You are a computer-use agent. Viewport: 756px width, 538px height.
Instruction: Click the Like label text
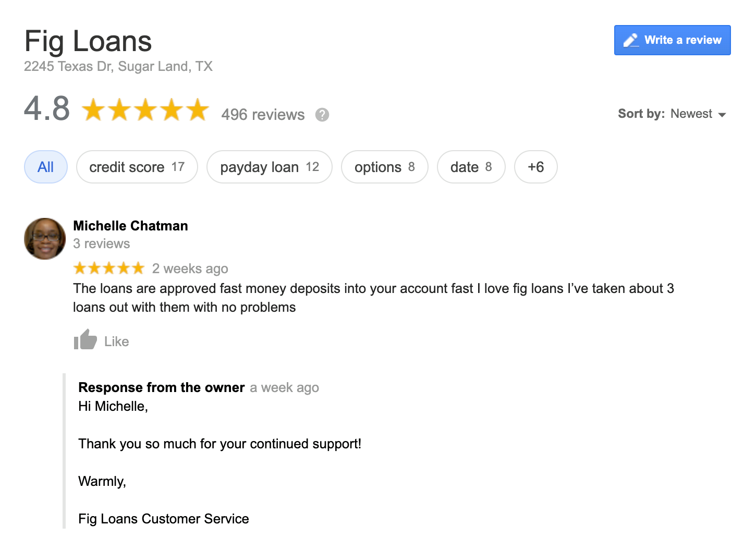(x=117, y=341)
